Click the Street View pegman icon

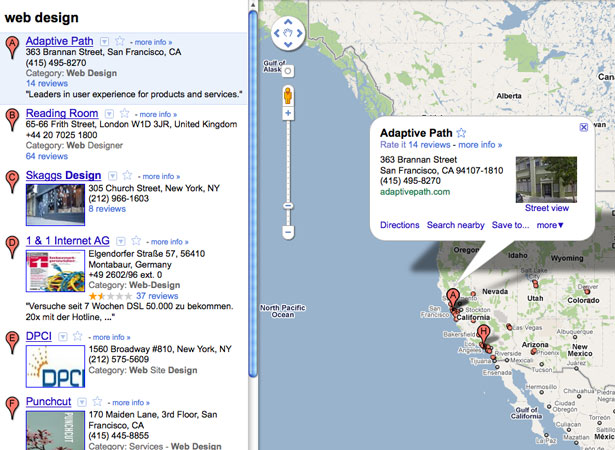point(288,95)
